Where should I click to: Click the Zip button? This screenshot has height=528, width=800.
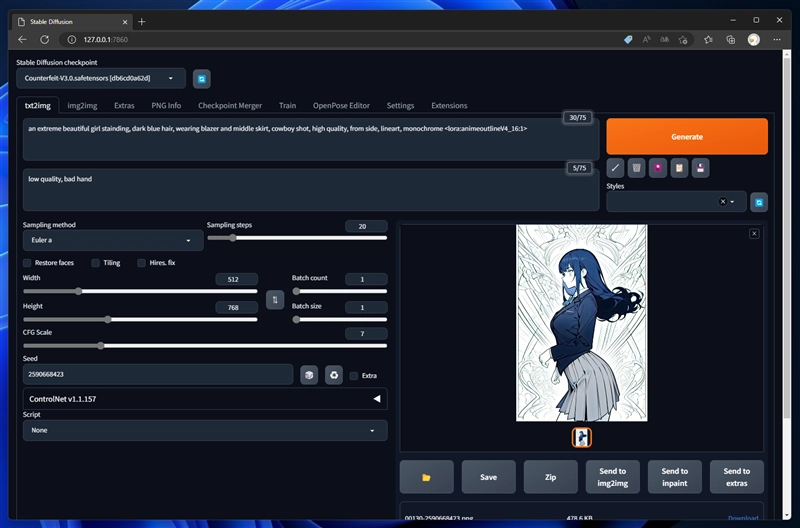click(551, 477)
